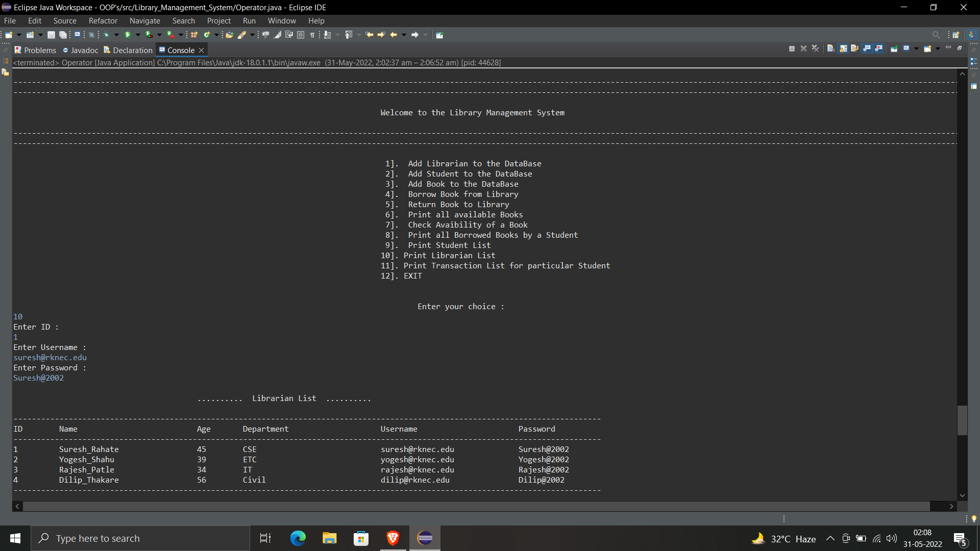Toggle Show Console on standard output change

(x=866, y=48)
